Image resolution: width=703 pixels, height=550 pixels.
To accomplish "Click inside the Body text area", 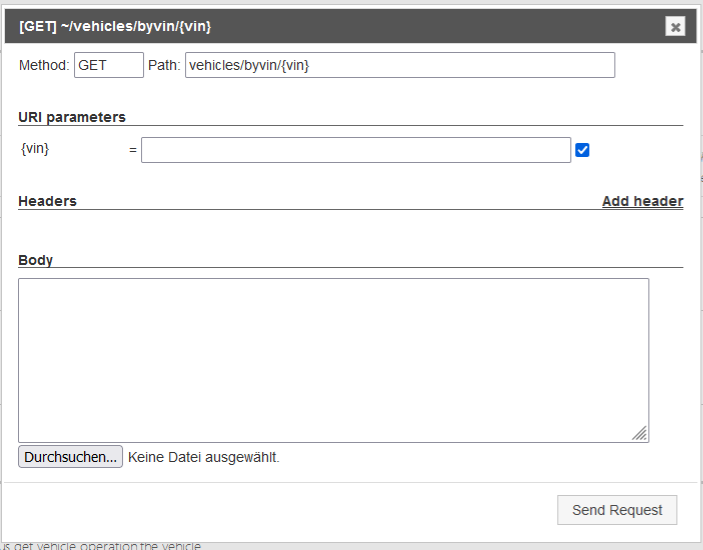I will click(x=333, y=360).
